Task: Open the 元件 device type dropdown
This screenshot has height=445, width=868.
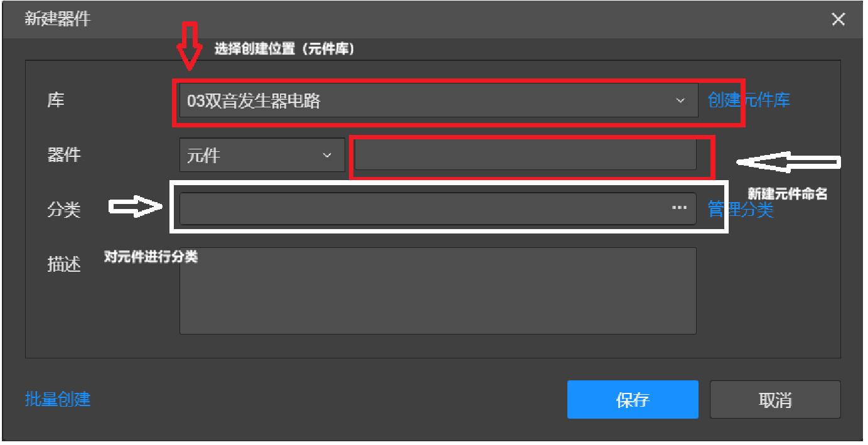Action: pos(262,155)
